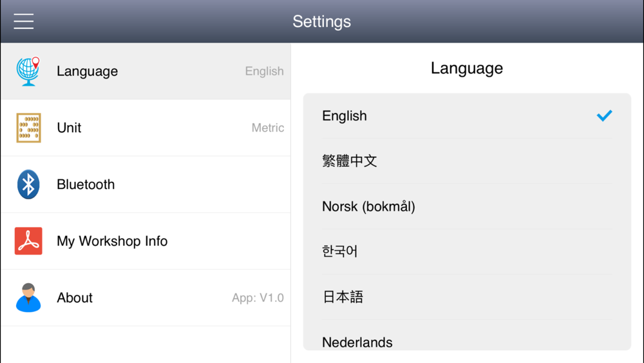Select English language option
644x363 pixels.
pos(467,116)
